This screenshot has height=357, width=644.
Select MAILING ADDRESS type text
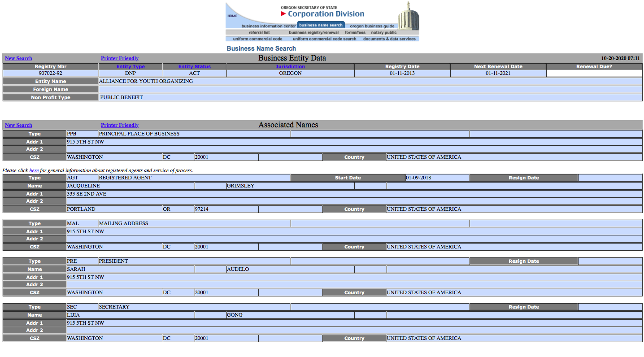123,223
